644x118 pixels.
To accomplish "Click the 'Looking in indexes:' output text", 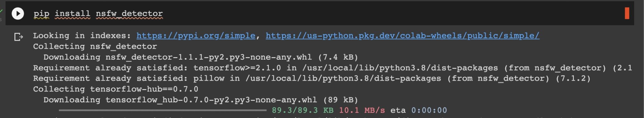I will [82, 35].
